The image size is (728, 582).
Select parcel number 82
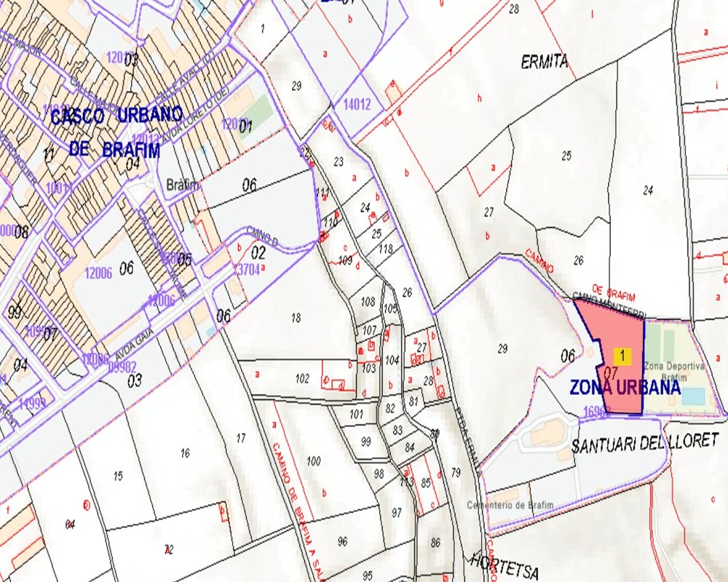(x=390, y=408)
